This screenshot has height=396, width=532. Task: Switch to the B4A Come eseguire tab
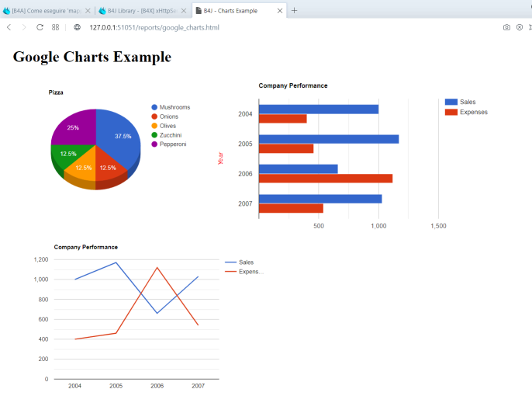click(47, 11)
